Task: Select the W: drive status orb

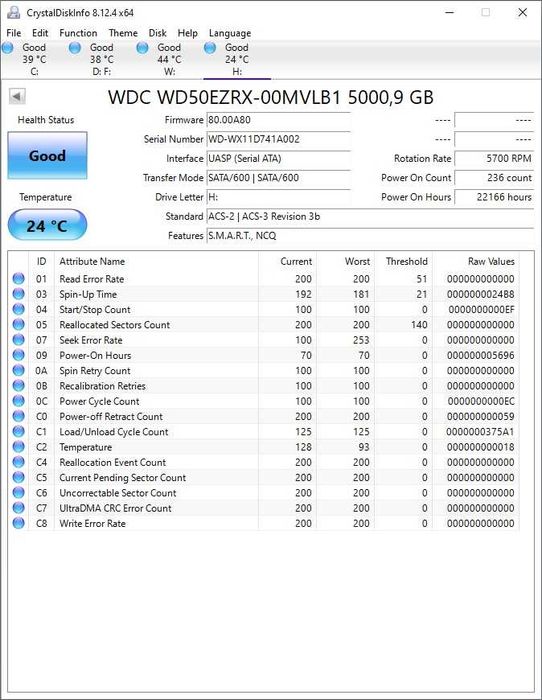Action: [x=143, y=48]
